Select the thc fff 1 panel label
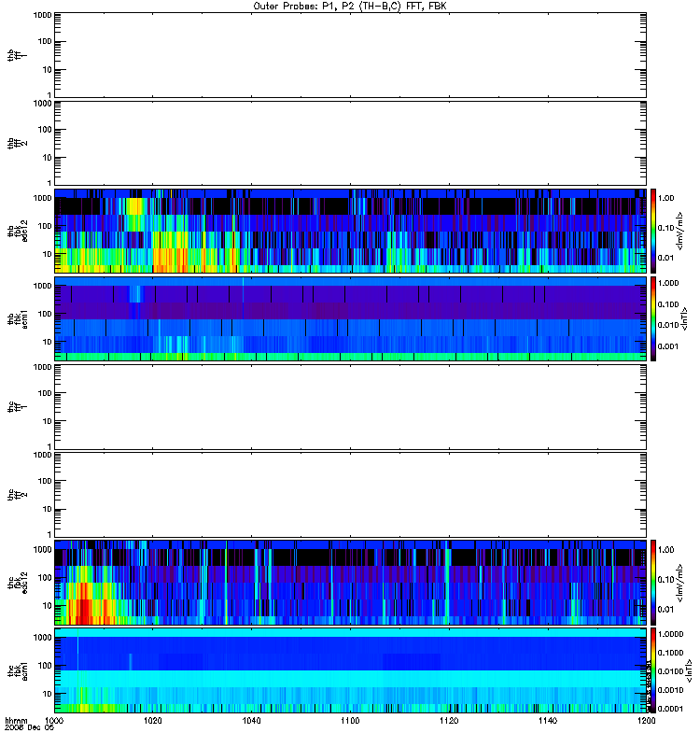 point(17,407)
